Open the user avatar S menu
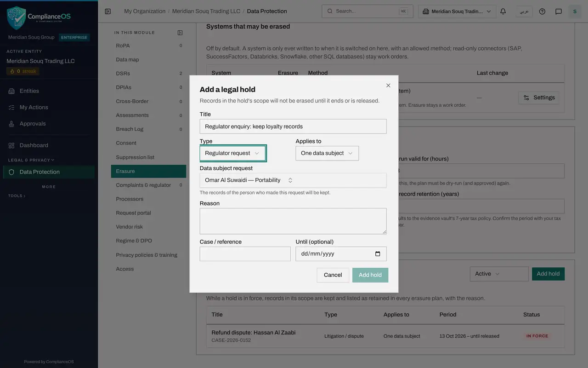Screen dimensions: 588x368 (575, 11)
